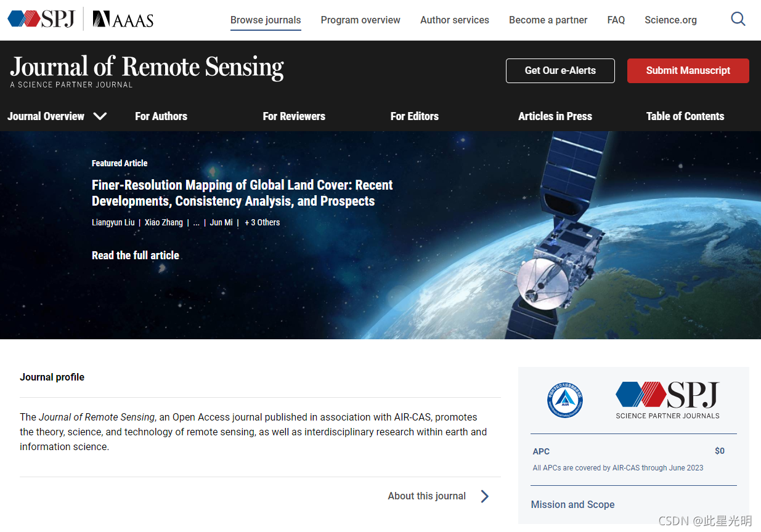The image size is (761, 532).
Task: Click the APC label
Action: (541, 451)
